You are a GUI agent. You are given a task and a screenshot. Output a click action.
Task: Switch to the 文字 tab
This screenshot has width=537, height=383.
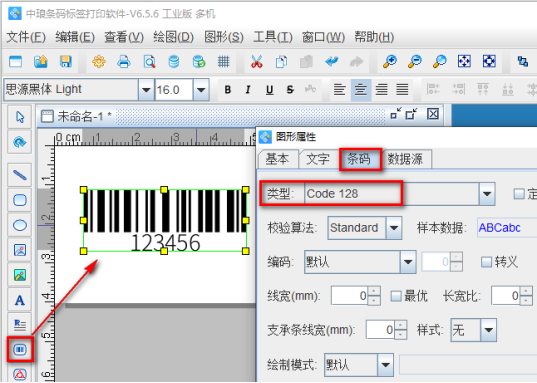pyautogui.click(x=318, y=159)
